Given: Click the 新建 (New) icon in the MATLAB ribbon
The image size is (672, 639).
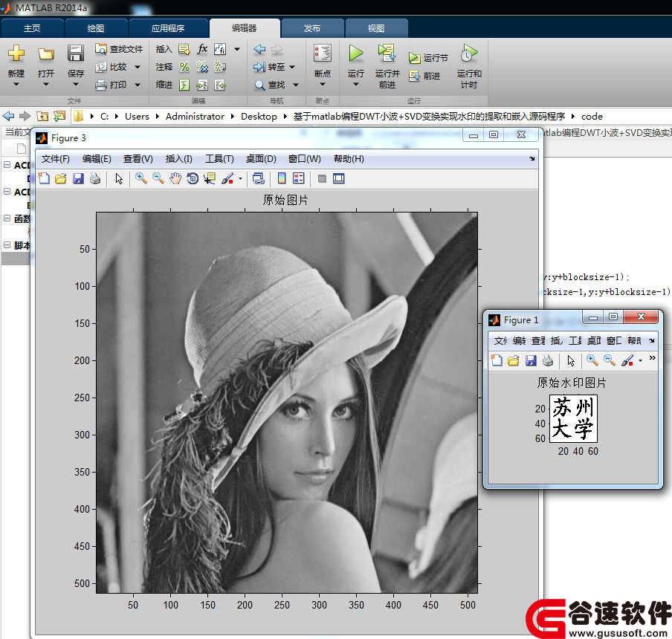Looking at the screenshot, I should 16,53.
